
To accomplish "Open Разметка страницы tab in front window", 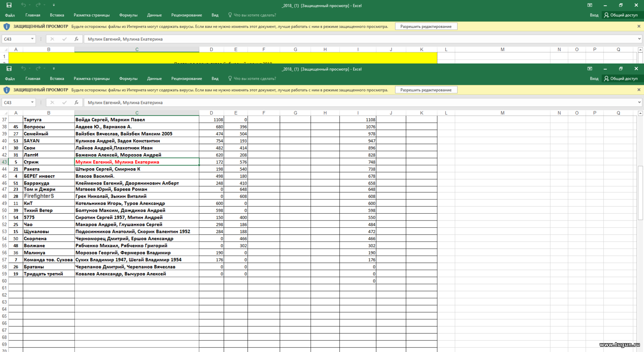I will point(91,79).
